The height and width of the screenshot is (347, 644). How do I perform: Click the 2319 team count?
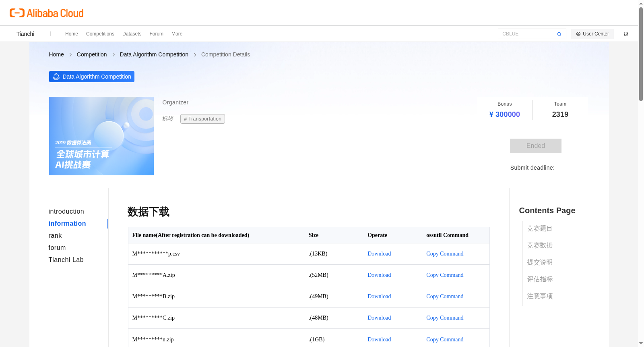click(560, 114)
